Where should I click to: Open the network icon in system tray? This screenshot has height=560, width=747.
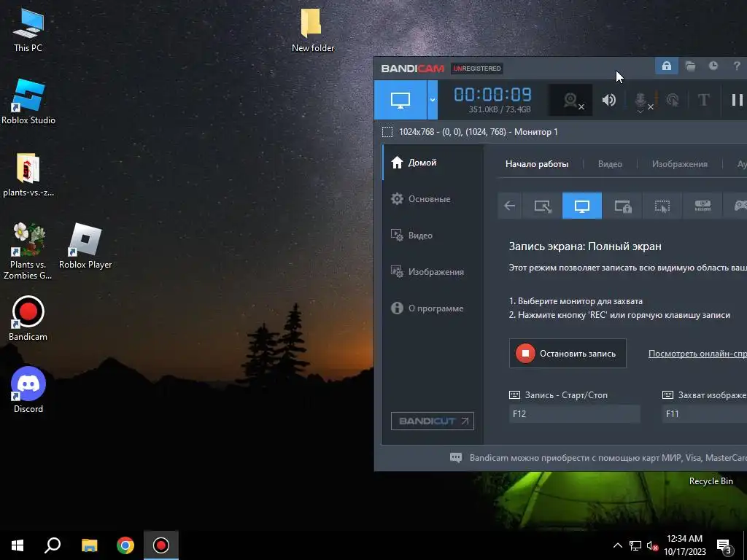[x=635, y=545]
